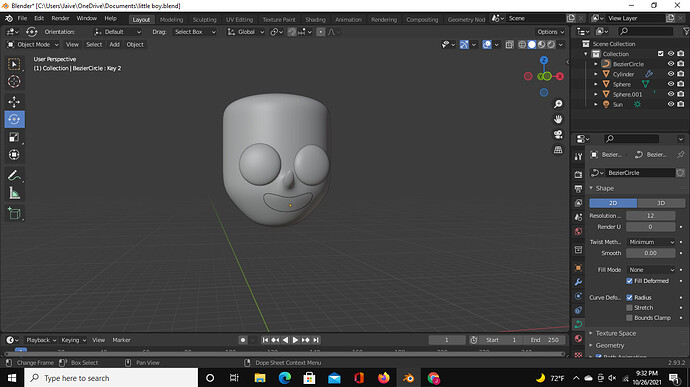Image resolution: width=690 pixels, height=387 pixels.
Task: Toggle the Radius checkbox
Action: click(629, 298)
